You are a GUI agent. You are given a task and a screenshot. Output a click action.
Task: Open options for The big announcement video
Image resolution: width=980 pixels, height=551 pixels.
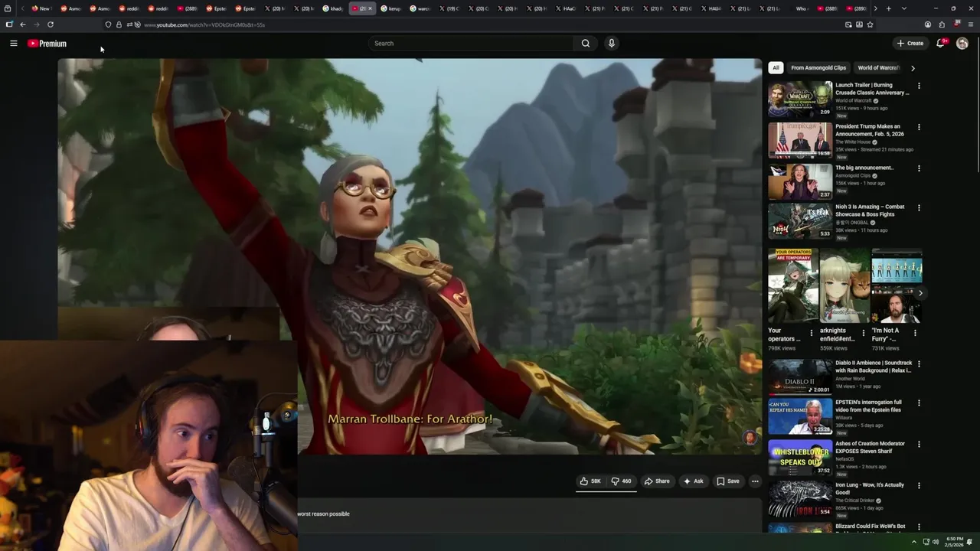click(x=919, y=168)
